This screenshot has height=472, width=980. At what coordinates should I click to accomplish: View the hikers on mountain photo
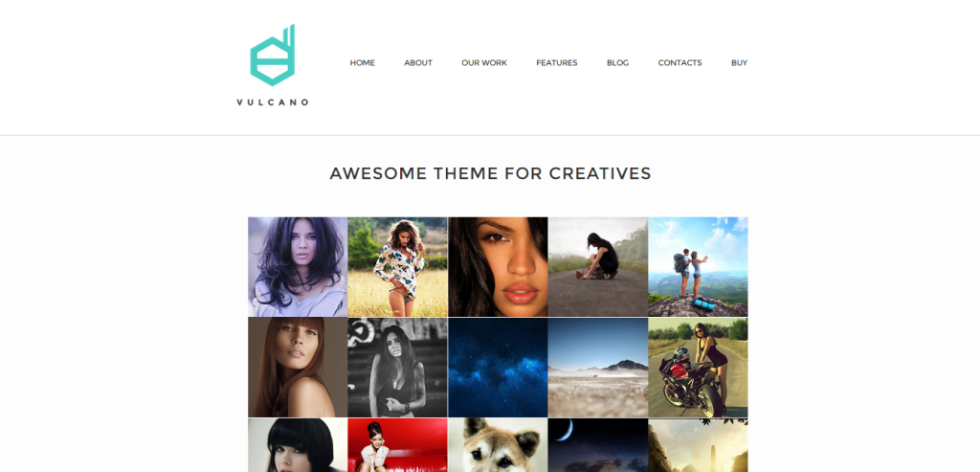click(698, 267)
